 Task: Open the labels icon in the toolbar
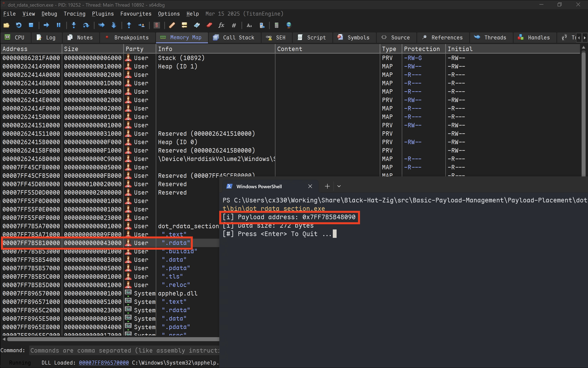click(x=197, y=25)
